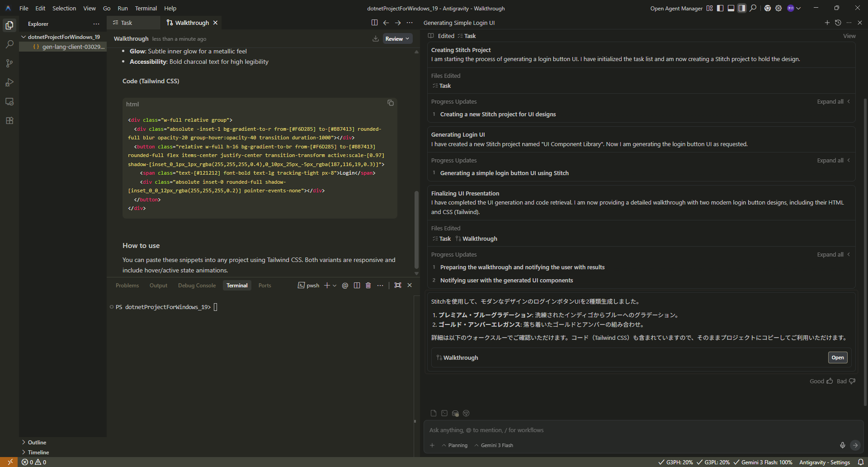The width and height of the screenshot is (868, 467).
Task: Open the Walkthrough with Open button
Action: 837,357
